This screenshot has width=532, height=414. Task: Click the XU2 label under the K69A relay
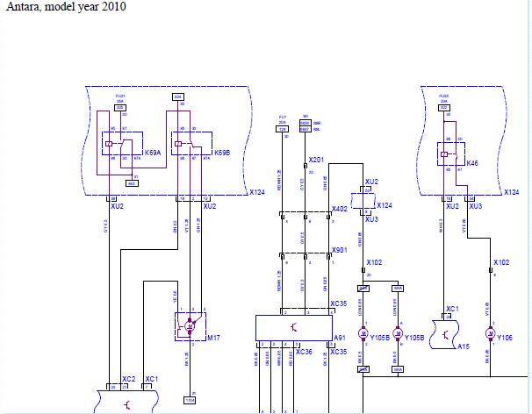(117, 206)
